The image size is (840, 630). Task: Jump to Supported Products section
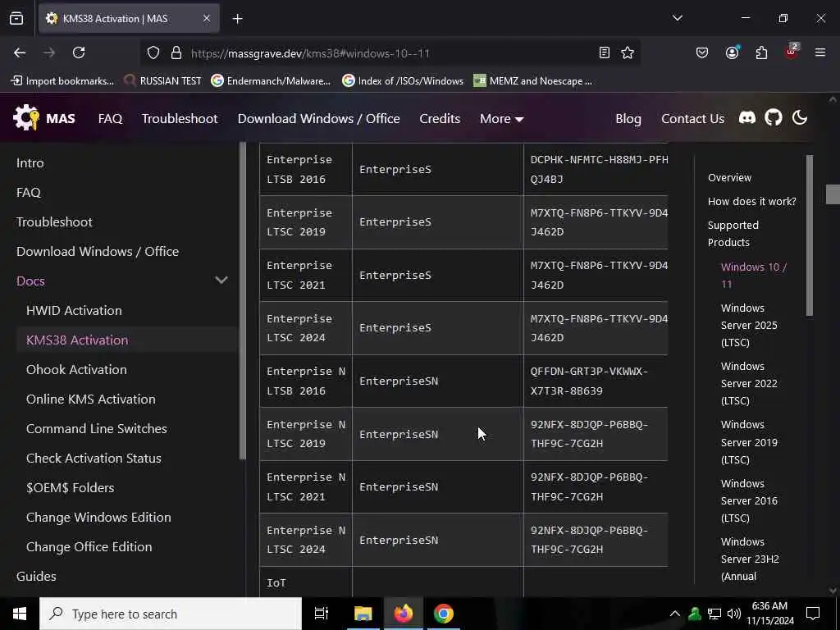click(733, 234)
